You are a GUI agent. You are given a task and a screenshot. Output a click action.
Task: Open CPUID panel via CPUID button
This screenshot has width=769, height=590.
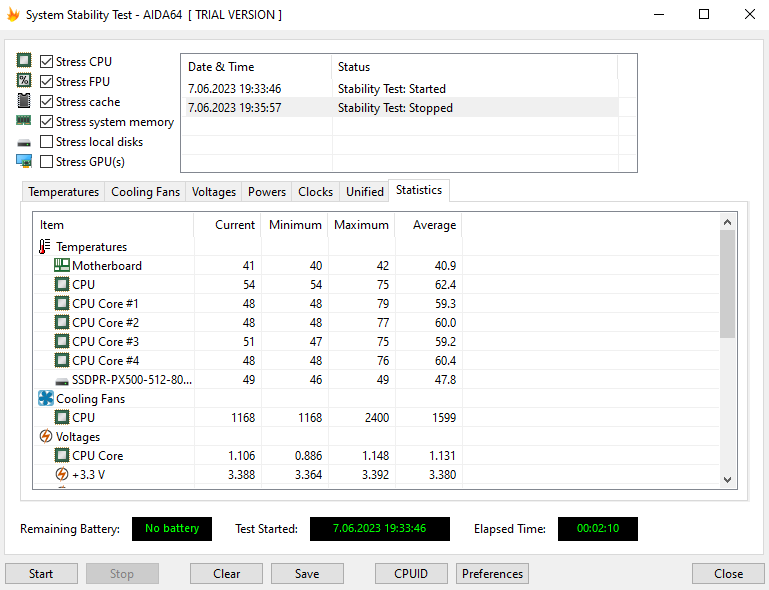(411, 573)
